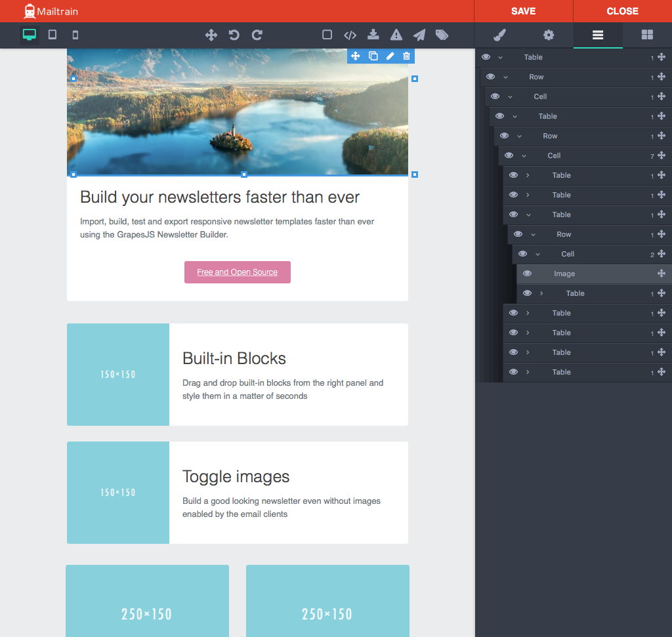672x637 pixels.
Task: Select the tablet preview icon
Action: pos(52,35)
